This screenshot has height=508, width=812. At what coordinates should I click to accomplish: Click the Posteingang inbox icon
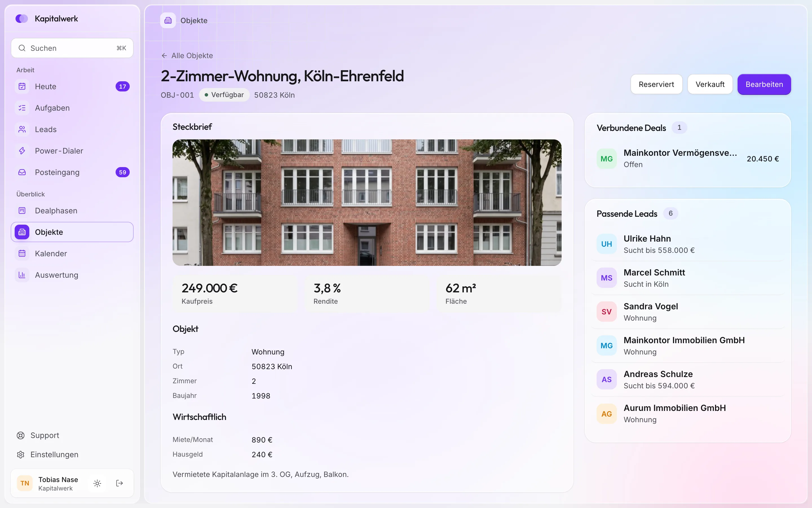tap(22, 172)
